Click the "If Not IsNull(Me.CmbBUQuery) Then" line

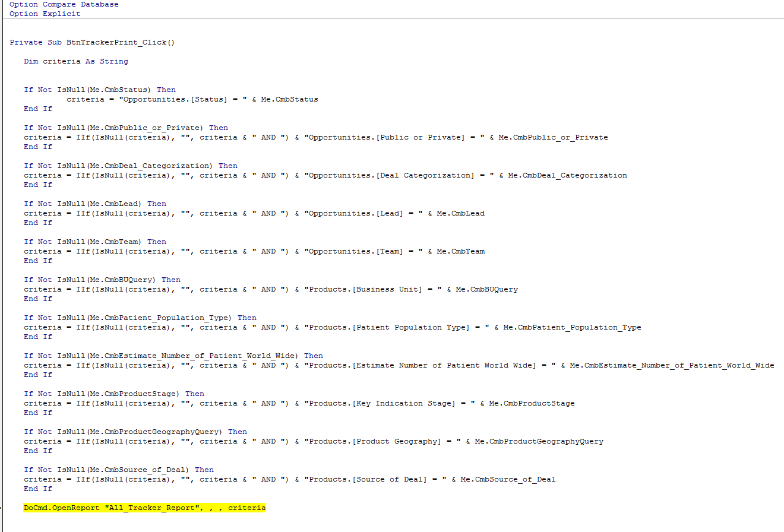[102, 280]
